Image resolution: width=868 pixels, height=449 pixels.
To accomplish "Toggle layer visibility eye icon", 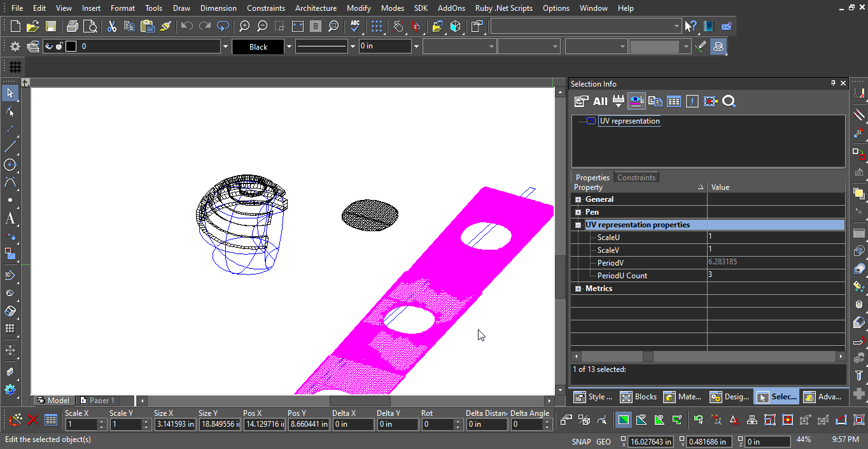I will tap(49, 46).
